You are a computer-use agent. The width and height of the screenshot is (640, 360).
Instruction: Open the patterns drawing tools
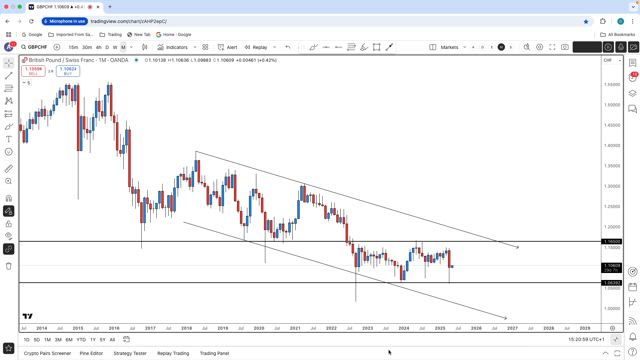coord(9,101)
